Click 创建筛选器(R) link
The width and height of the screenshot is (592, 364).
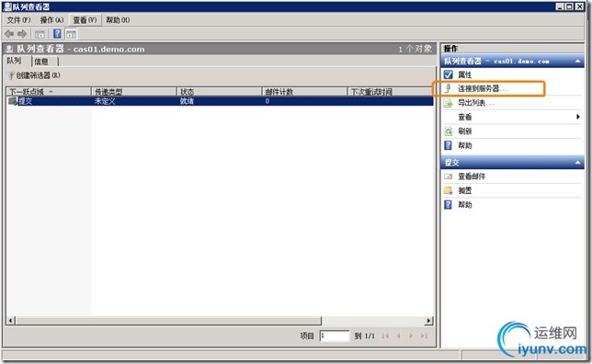38,75
